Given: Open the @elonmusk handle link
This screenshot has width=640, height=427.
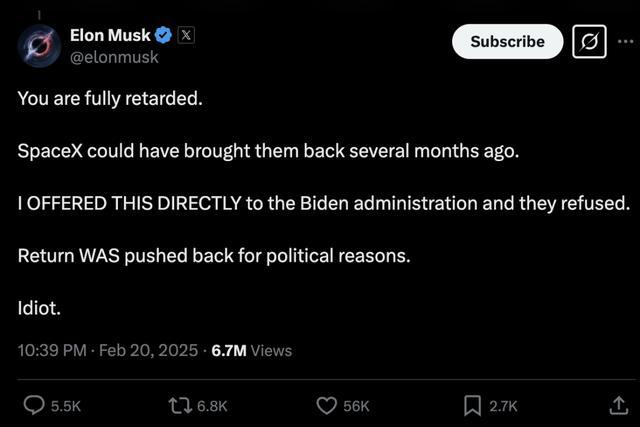Looking at the screenshot, I should tap(114, 57).
